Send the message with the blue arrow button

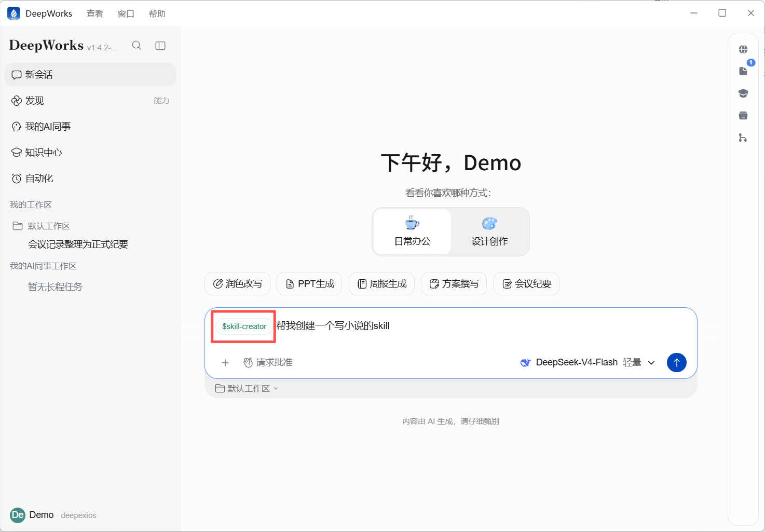[x=676, y=362]
